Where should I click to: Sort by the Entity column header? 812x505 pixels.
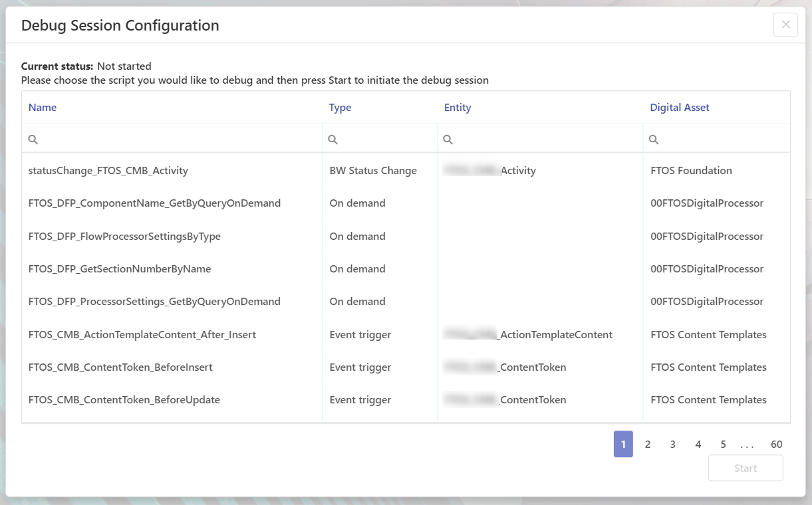(x=458, y=108)
